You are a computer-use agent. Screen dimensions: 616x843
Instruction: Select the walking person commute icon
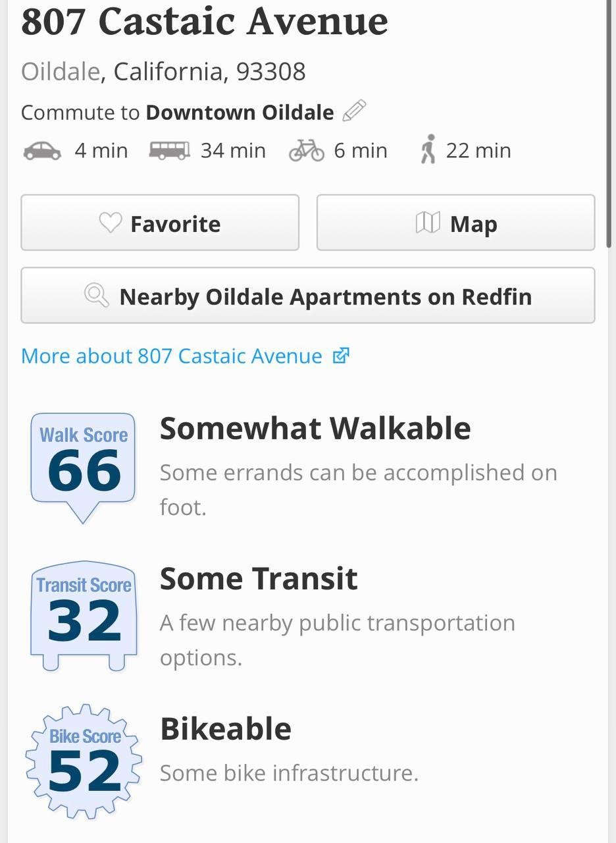(428, 150)
